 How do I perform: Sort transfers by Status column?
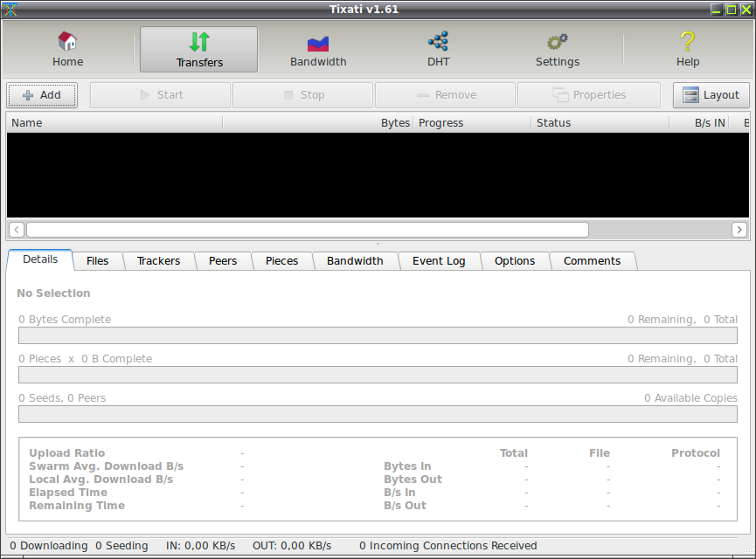(x=600, y=123)
